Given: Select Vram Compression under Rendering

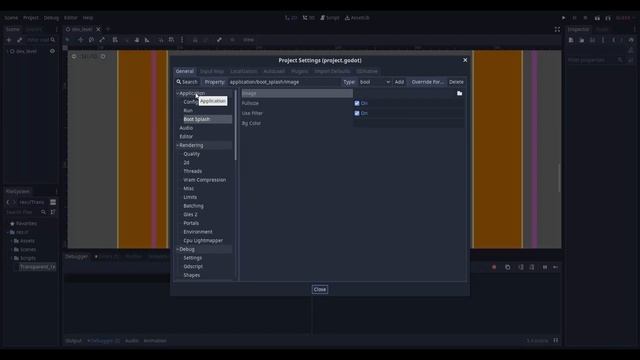Looking at the screenshot, I should (204, 180).
